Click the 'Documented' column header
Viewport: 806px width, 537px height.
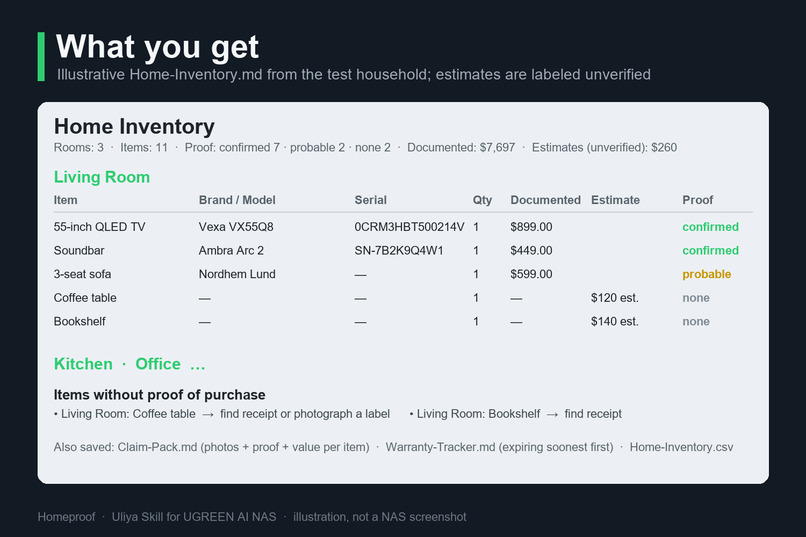click(545, 200)
